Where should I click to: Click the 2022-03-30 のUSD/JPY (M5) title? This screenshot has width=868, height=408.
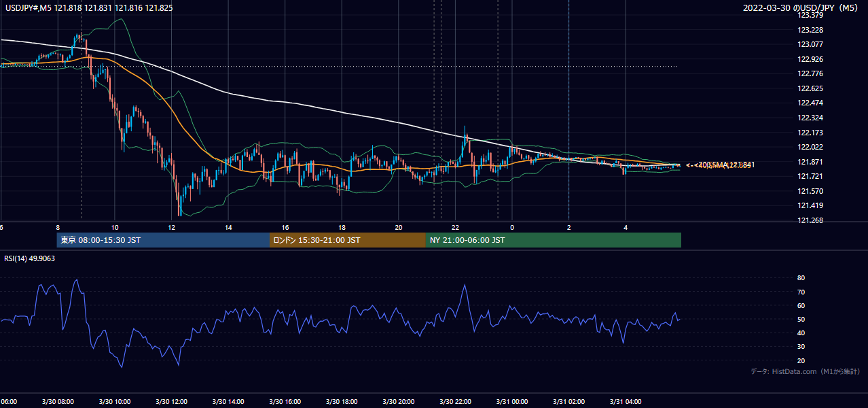[x=801, y=8]
